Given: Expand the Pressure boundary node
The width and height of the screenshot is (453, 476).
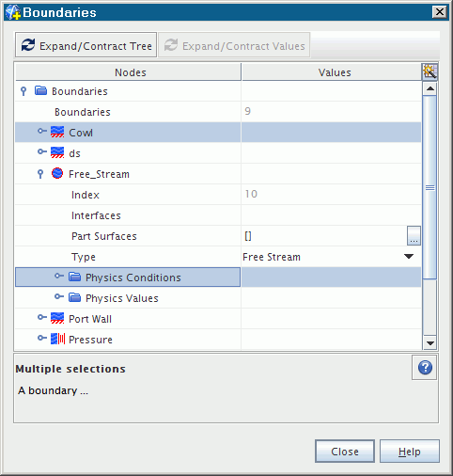Looking at the screenshot, I should click(x=42, y=338).
